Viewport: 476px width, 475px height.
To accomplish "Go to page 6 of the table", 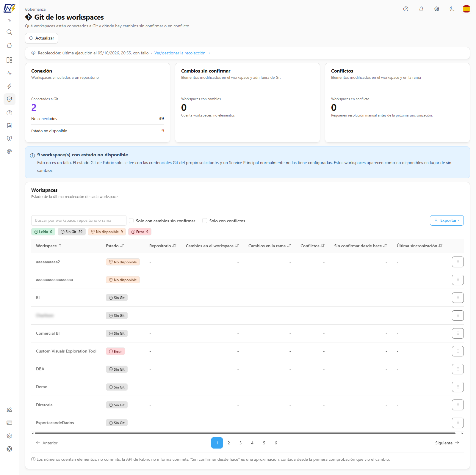I will pyautogui.click(x=276, y=443).
